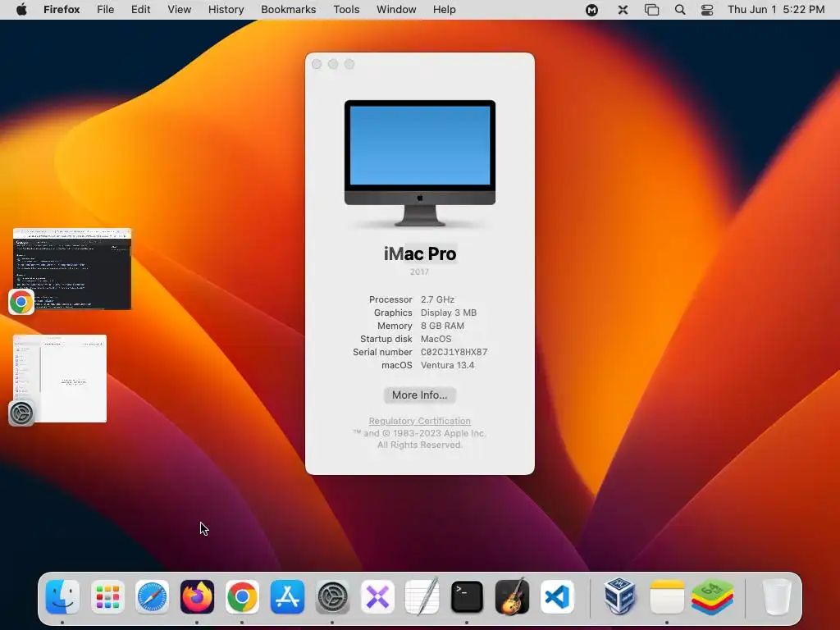Open Control Center in menu bar
840x630 pixels.
[x=707, y=10]
